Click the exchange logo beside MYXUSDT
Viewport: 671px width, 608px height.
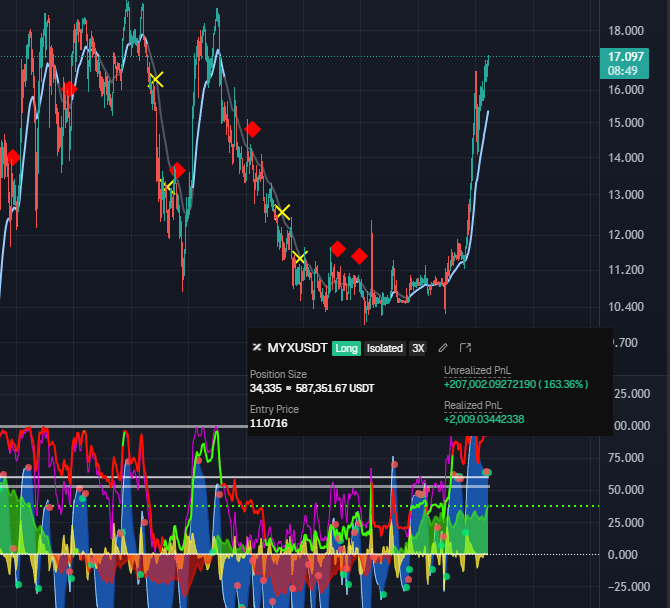(257, 347)
